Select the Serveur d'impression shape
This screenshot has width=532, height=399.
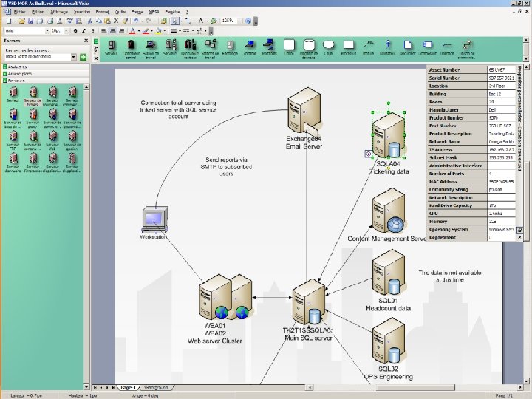(x=33, y=162)
